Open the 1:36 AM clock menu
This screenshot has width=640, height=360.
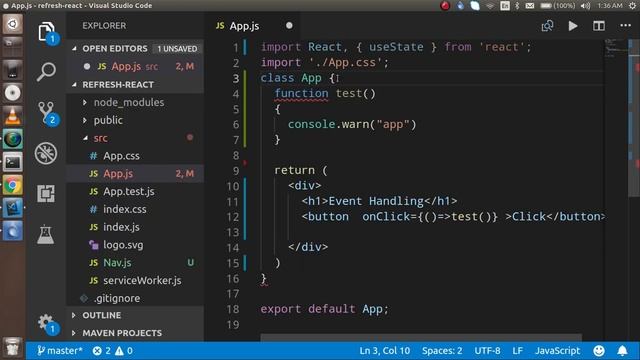[610, 6]
